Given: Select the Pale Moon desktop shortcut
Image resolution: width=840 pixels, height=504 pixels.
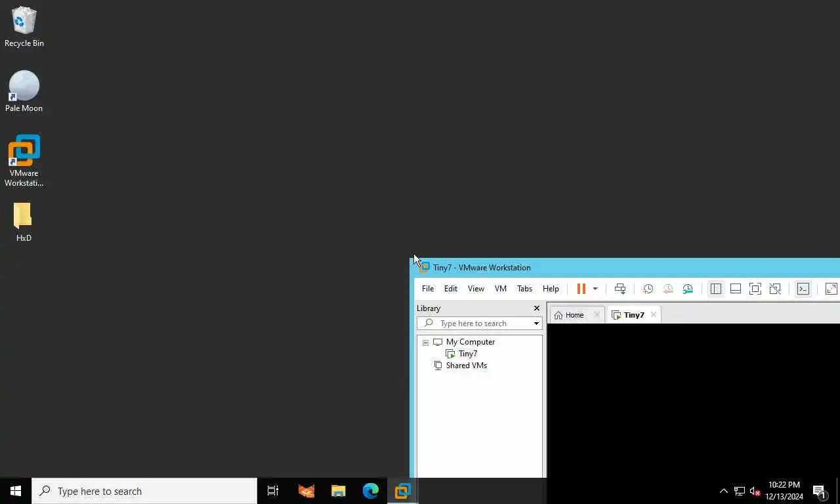Looking at the screenshot, I should click(x=24, y=91).
